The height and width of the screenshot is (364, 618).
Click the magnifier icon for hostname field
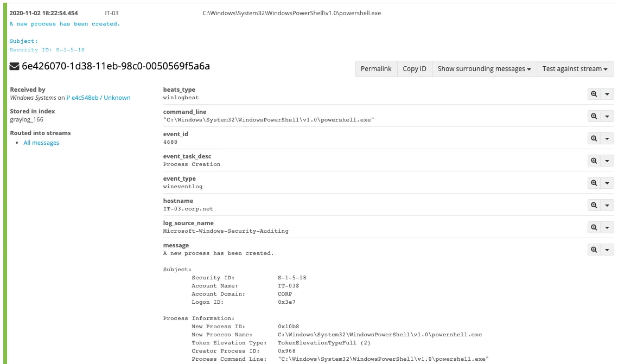click(x=594, y=205)
